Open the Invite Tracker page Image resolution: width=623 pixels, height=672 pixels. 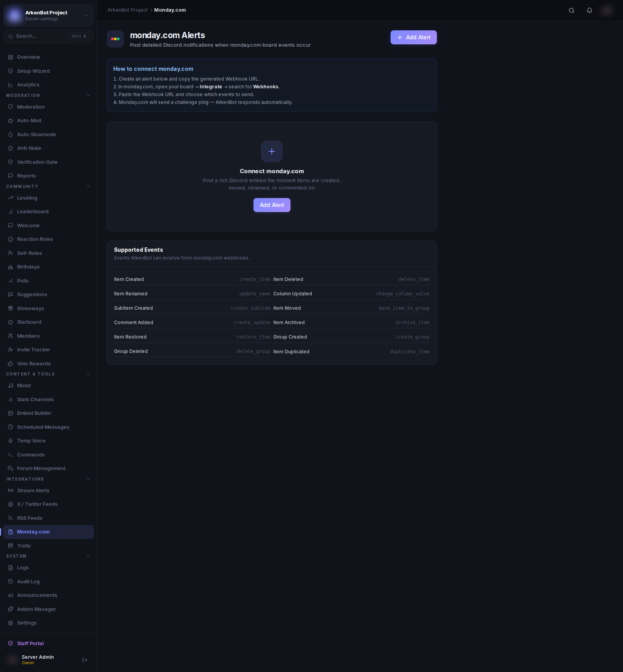click(x=48, y=350)
